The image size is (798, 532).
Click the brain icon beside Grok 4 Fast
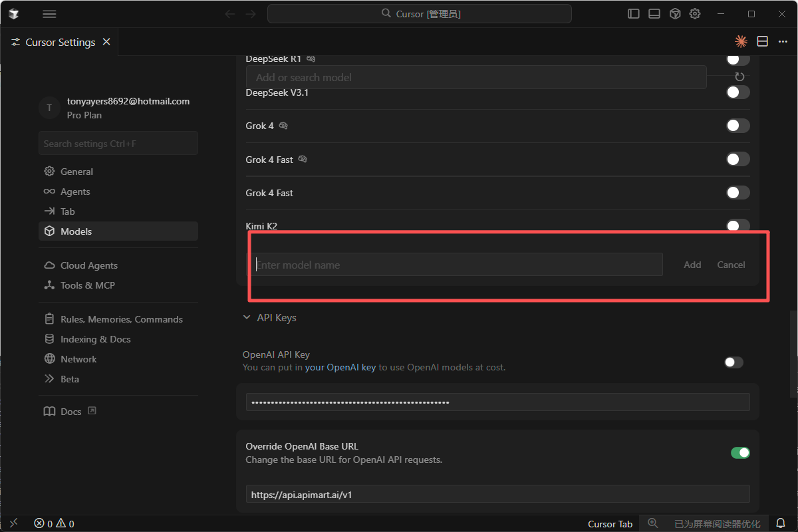303,159
